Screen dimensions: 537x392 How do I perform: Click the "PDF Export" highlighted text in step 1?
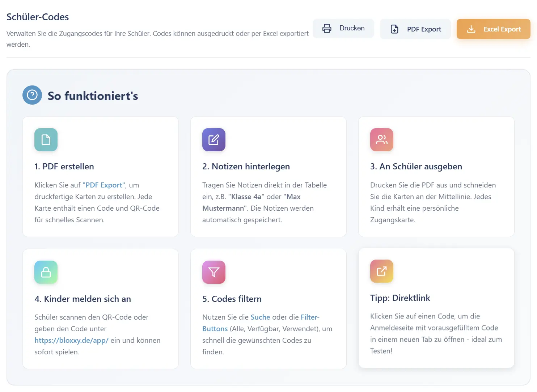coord(104,185)
